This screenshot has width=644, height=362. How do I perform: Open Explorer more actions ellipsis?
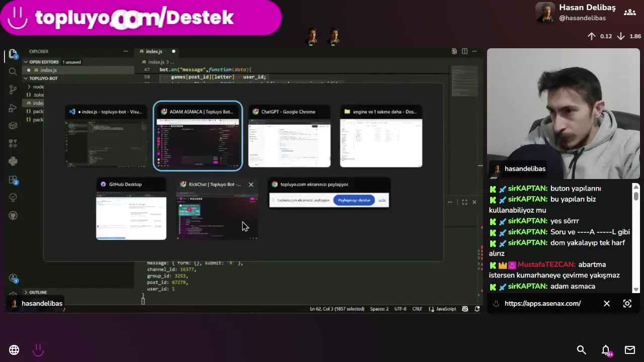pyautogui.click(x=125, y=51)
